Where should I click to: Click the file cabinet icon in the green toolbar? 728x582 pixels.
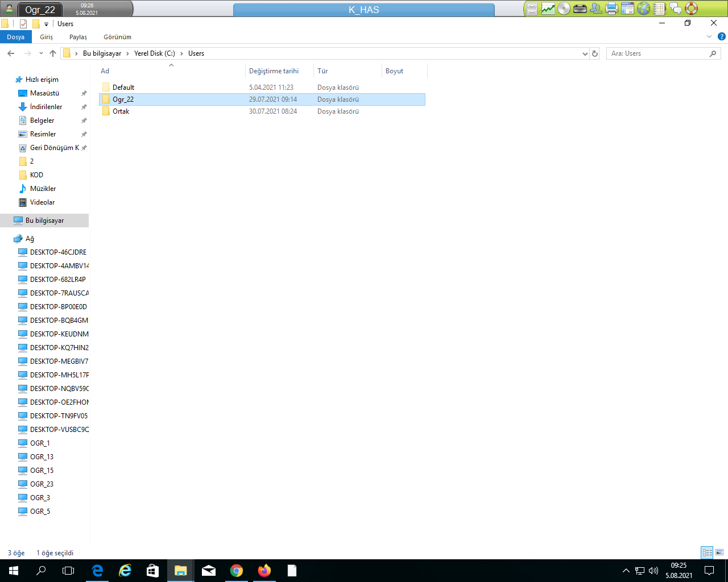click(532, 9)
